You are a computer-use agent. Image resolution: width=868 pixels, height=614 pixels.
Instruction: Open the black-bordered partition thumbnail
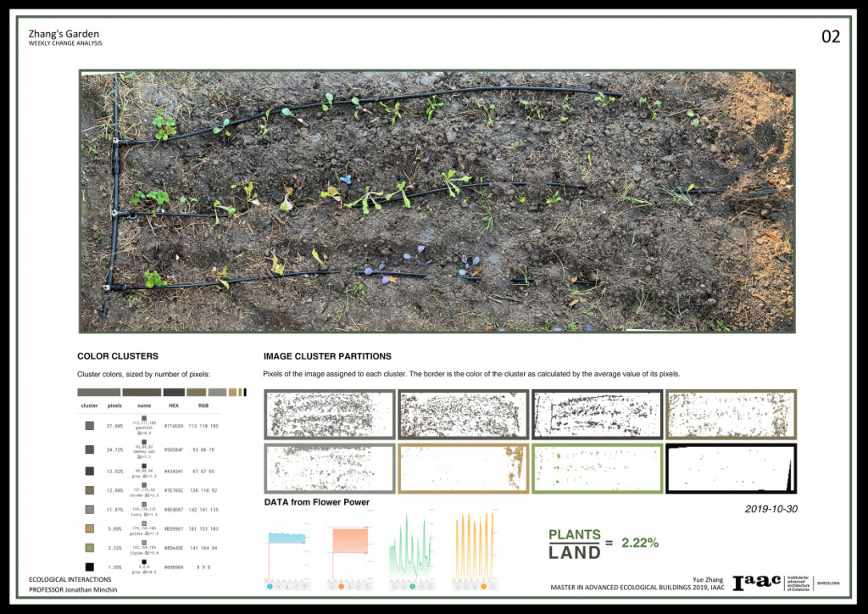pyautogui.click(x=731, y=468)
